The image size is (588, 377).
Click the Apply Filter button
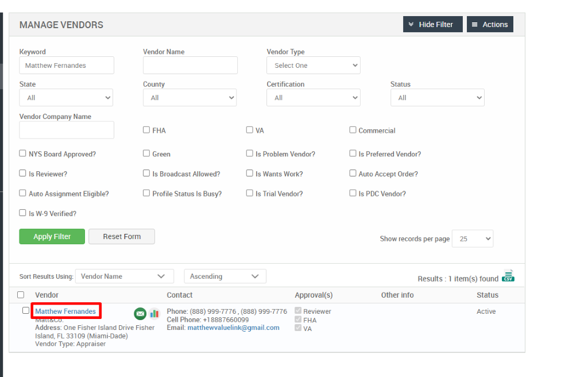tap(52, 236)
